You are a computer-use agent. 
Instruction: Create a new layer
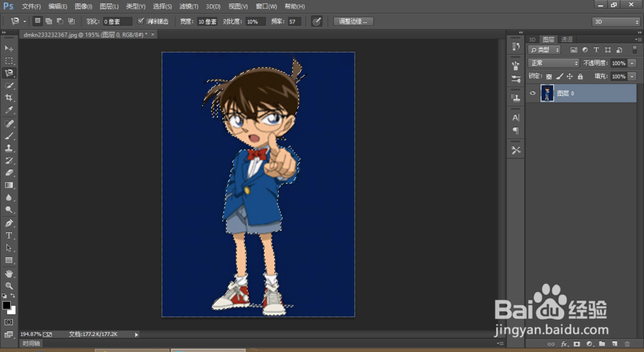pos(614,344)
